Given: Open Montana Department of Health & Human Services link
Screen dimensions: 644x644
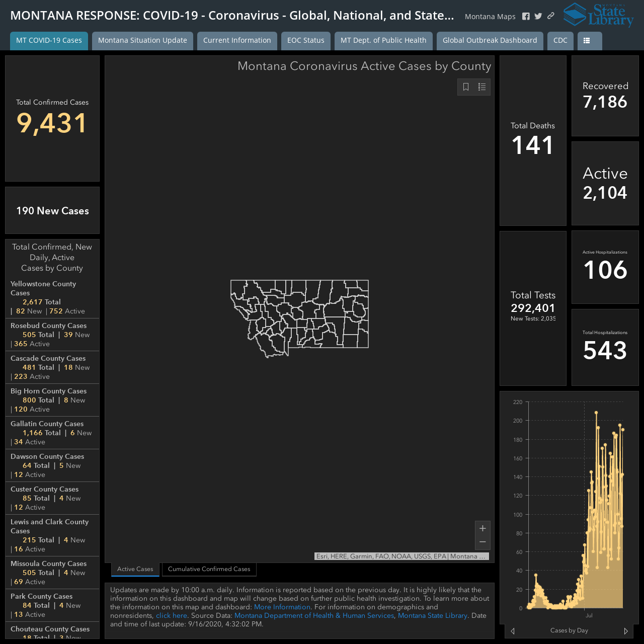Looking at the screenshot, I should tap(314, 616).
